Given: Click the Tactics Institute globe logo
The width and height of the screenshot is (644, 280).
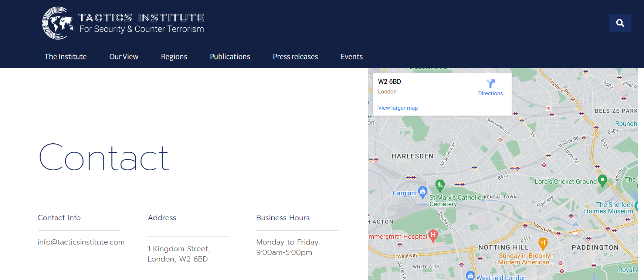Looking at the screenshot, I should [58, 23].
